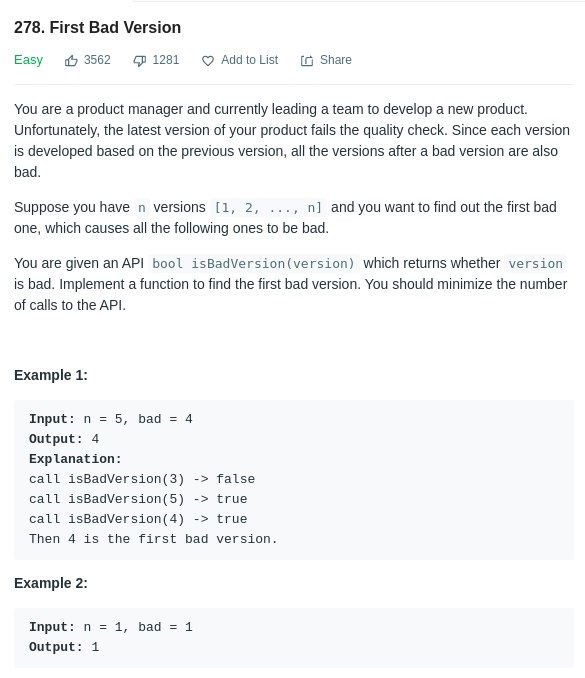
Task: Click the 278. First Bad Version title
Action: coord(97,27)
